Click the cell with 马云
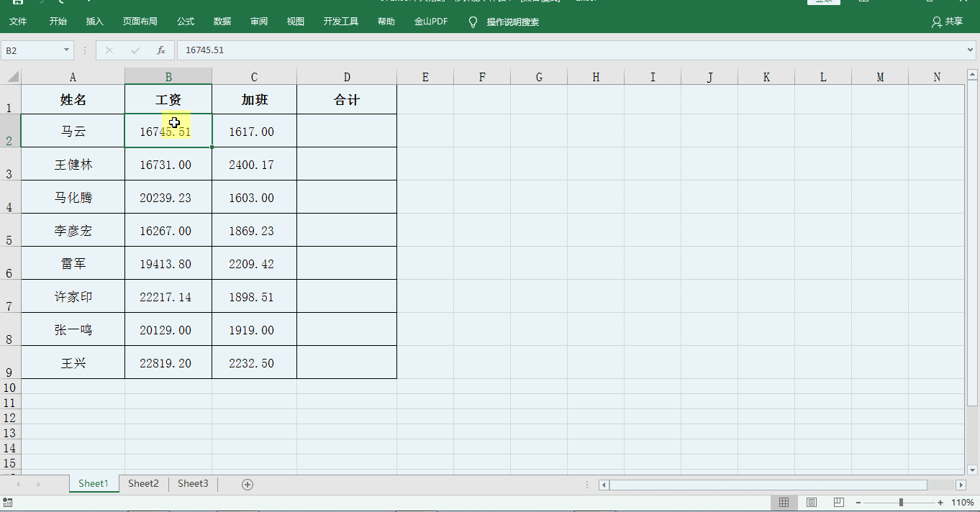Image resolution: width=980 pixels, height=512 pixels. (x=73, y=131)
